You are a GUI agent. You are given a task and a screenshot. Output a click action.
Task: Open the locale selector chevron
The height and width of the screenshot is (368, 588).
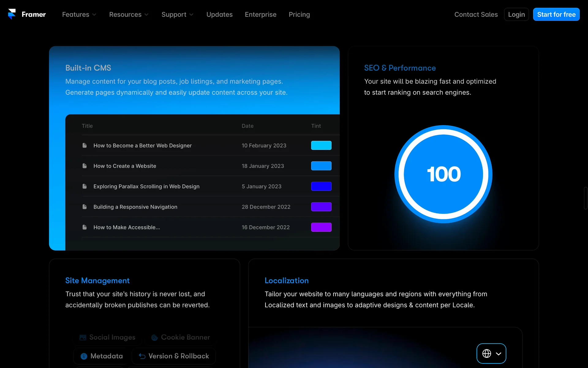(x=499, y=354)
